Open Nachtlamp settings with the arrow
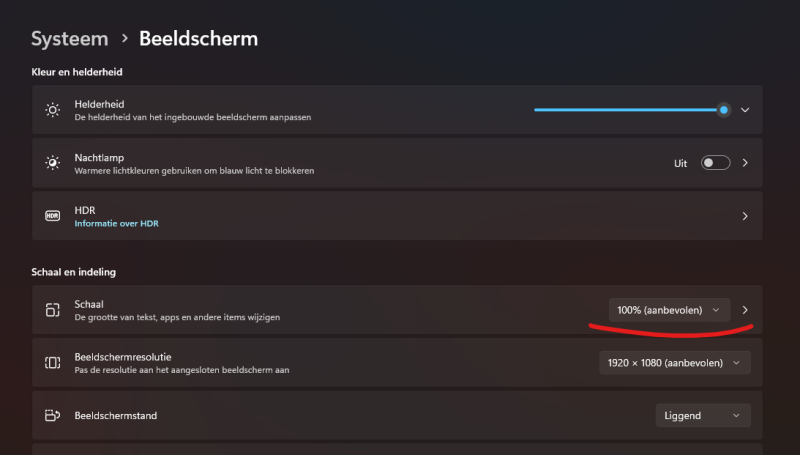 point(744,163)
